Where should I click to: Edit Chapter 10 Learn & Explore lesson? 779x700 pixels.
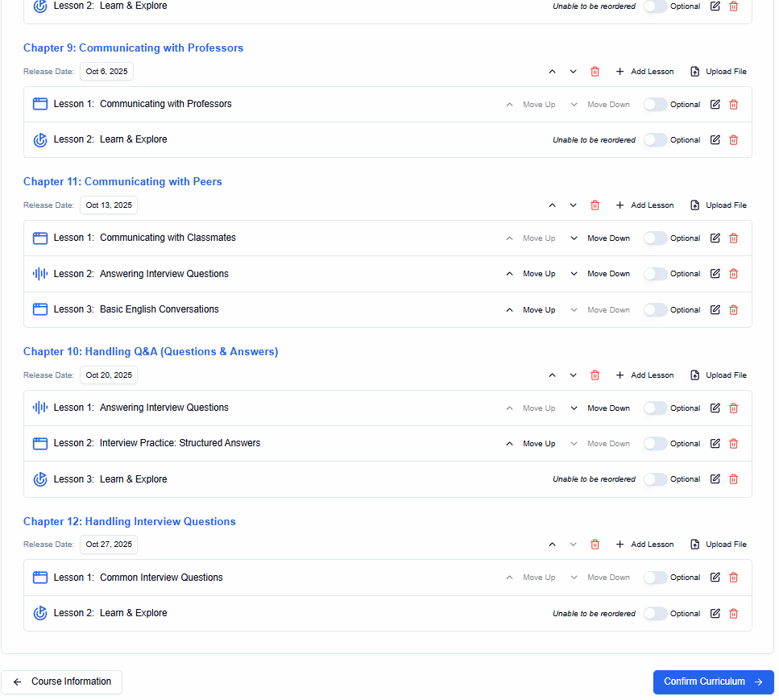click(x=715, y=479)
